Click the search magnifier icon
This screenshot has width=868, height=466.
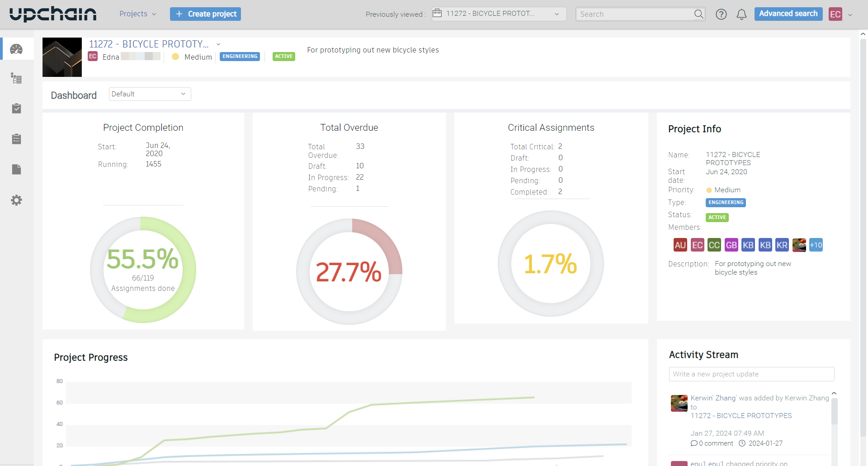click(698, 14)
